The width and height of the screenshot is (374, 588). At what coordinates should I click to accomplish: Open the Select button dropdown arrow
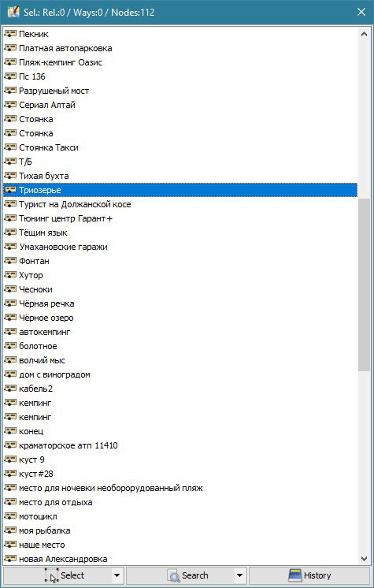(117, 575)
